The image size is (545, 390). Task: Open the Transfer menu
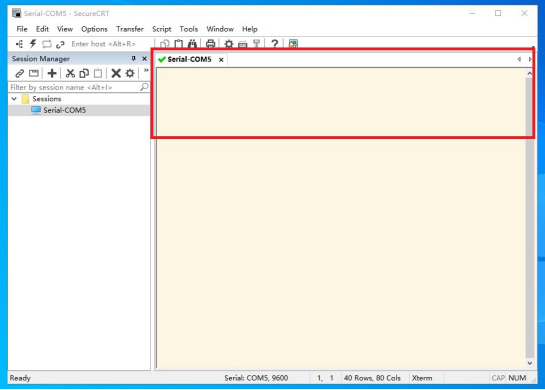tap(130, 29)
